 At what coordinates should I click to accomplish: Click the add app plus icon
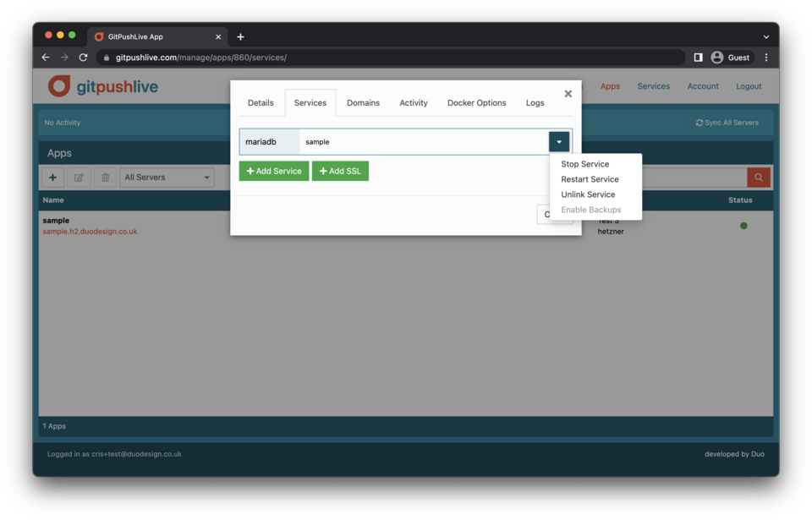point(52,178)
